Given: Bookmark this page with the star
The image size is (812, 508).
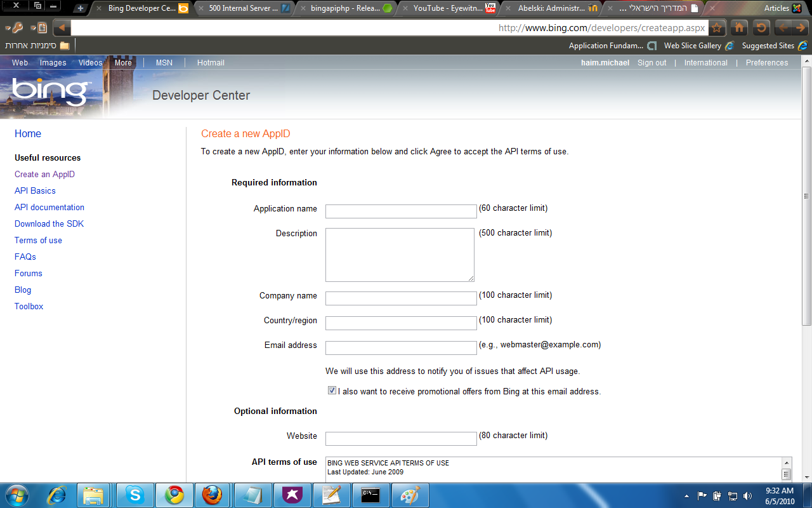Looking at the screenshot, I should [x=716, y=28].
